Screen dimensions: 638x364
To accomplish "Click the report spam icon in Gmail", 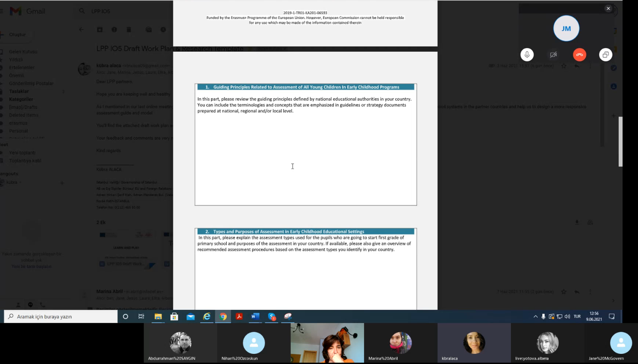I will coord(114,30).
